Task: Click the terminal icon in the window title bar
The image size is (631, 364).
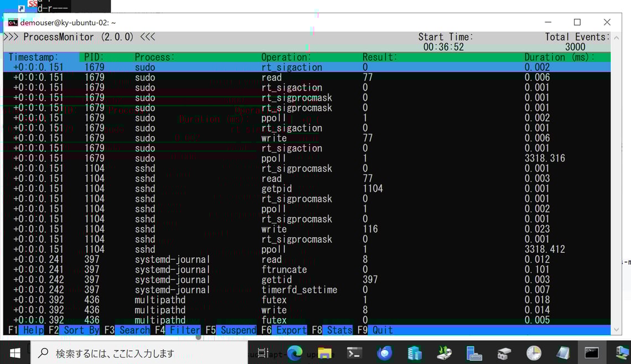Action: click(x=12, y=22)
